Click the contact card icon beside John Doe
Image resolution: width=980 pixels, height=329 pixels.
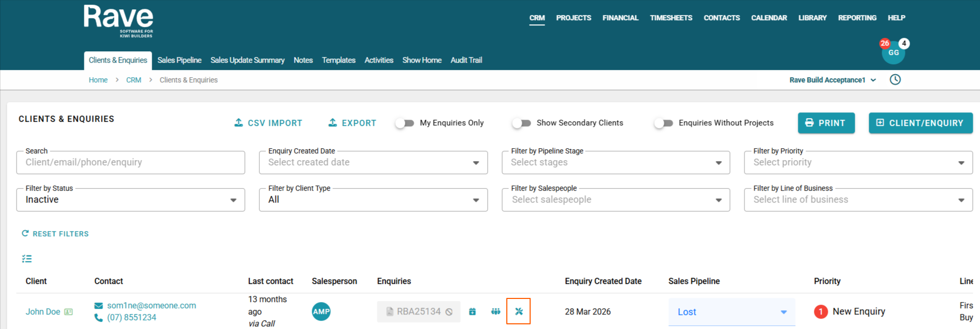coord(68,312)
